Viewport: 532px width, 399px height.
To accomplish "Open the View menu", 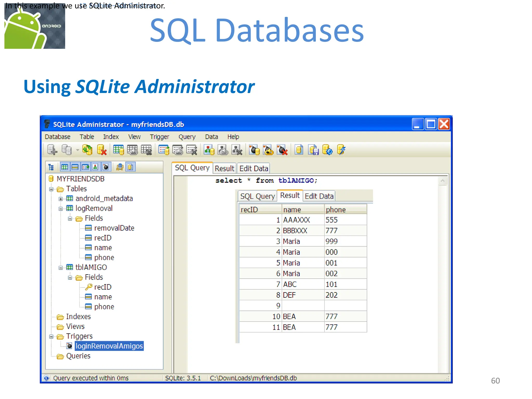I will click(x=134, y=137).
